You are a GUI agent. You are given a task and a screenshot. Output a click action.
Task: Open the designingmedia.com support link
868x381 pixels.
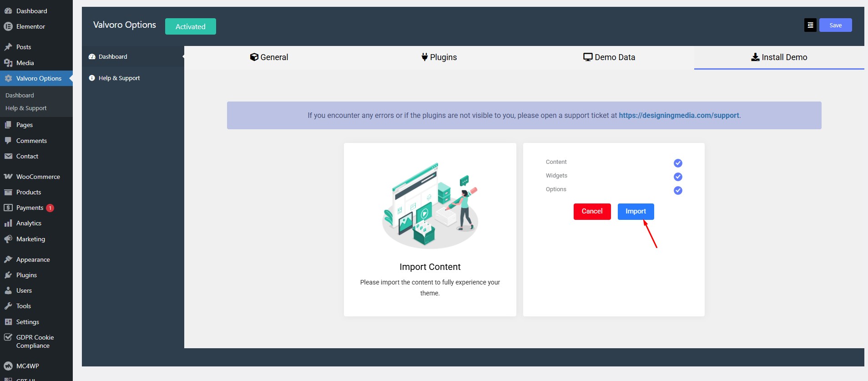pos(679,116)
